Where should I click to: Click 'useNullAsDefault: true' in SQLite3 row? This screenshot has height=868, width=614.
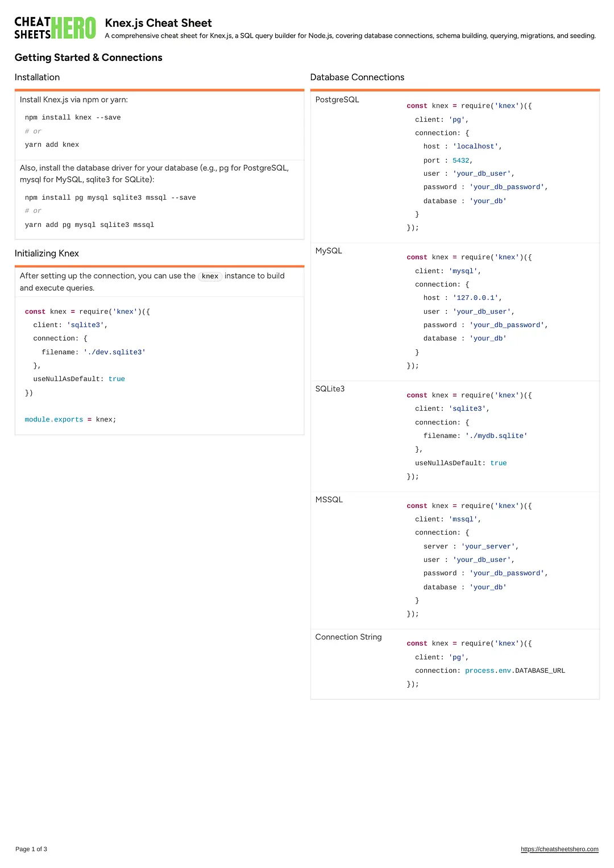coord(461,464)
